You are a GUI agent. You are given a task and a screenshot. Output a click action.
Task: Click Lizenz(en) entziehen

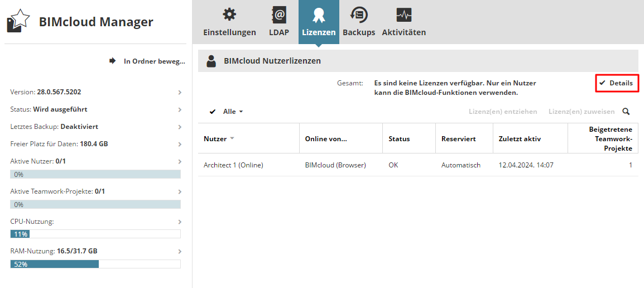(x=503, y=112)
